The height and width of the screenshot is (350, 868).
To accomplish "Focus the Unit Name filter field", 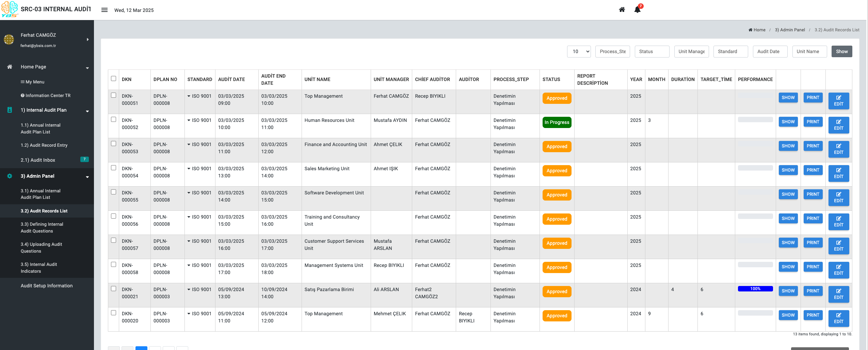I will click(x=809, y=51).
